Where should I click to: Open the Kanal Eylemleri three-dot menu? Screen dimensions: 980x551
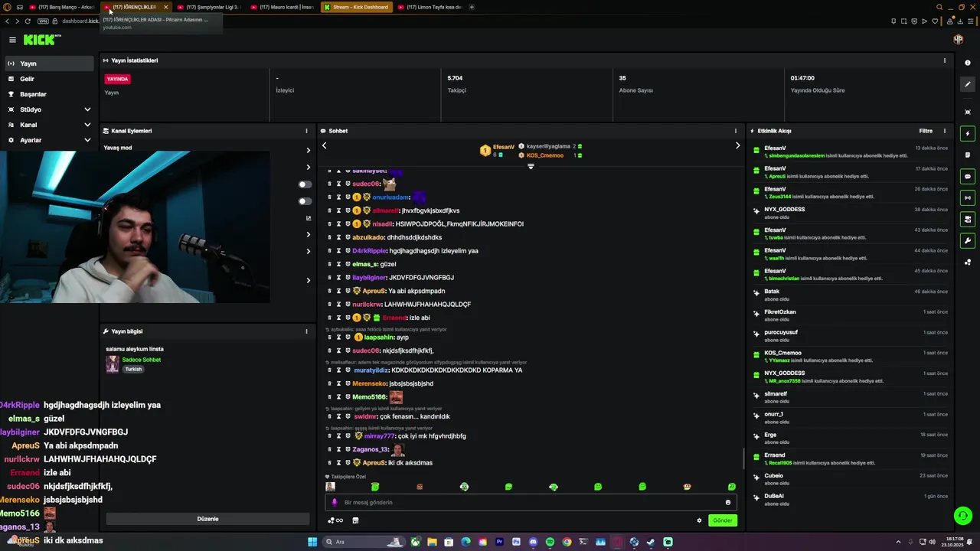[306, 131]
